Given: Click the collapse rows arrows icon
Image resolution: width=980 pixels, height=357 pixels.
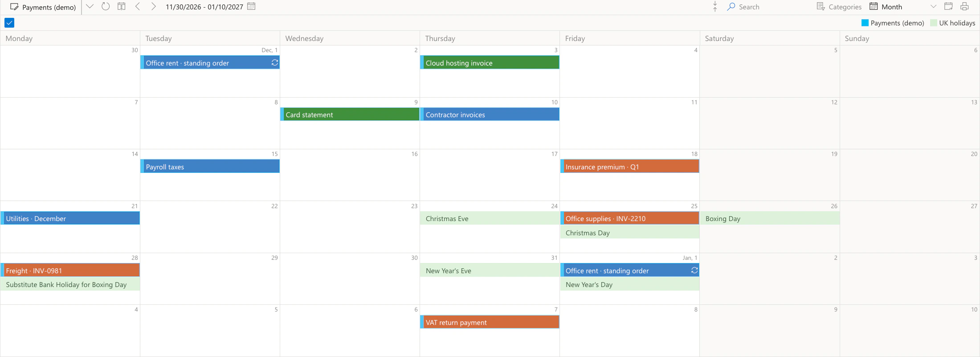Looking at the screenshot, I should (x=715, y=7).
